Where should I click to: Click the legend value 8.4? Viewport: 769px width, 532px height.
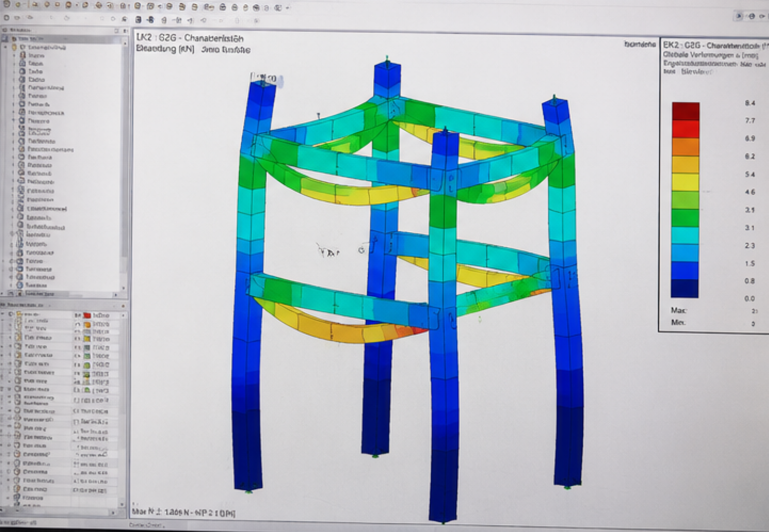click(750, 103)
